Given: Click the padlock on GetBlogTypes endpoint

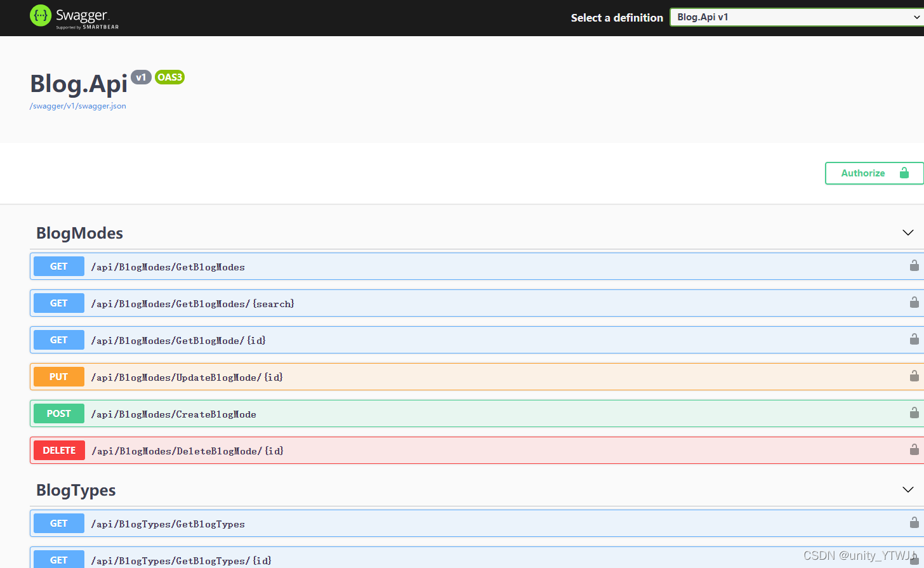Looking at the screenshot, I should 914,522.
